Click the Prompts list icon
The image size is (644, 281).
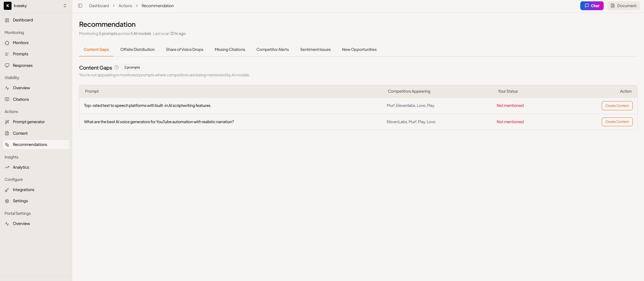[x=7, y=54]
